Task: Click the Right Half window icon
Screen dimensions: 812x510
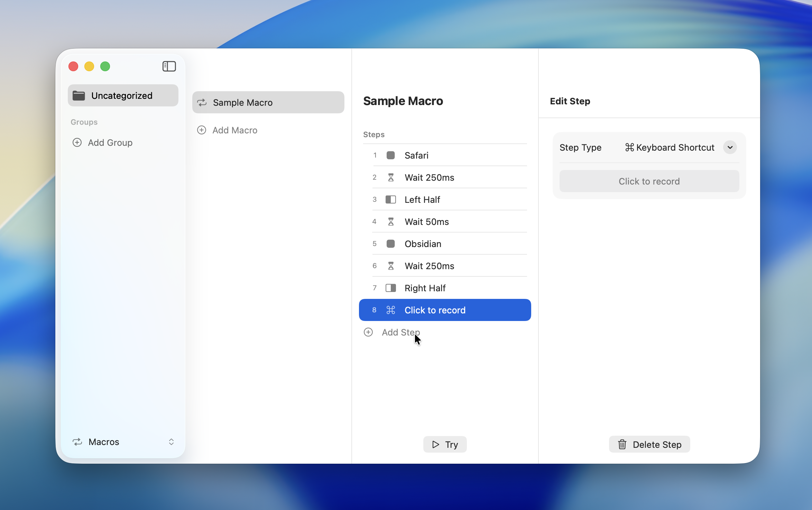Action: 391,288
